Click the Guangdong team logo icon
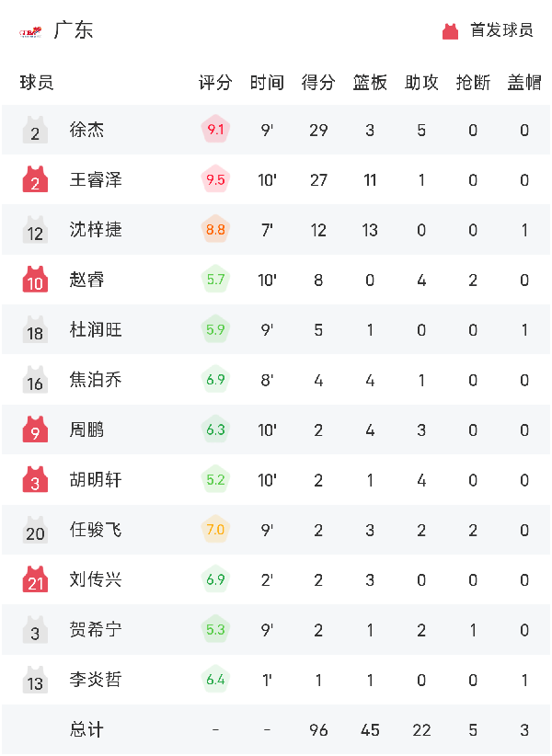 coord(30,32)
